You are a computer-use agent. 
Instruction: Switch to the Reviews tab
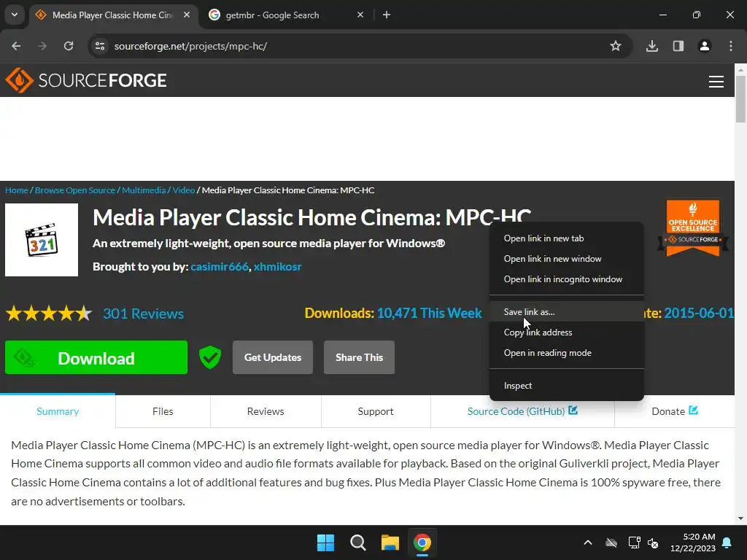(266, 411)
